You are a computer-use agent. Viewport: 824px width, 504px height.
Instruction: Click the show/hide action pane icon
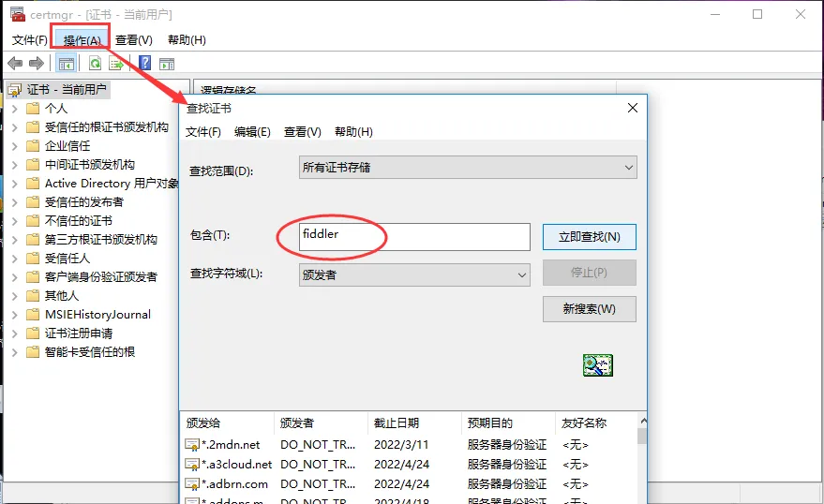(x=167, y=65)
